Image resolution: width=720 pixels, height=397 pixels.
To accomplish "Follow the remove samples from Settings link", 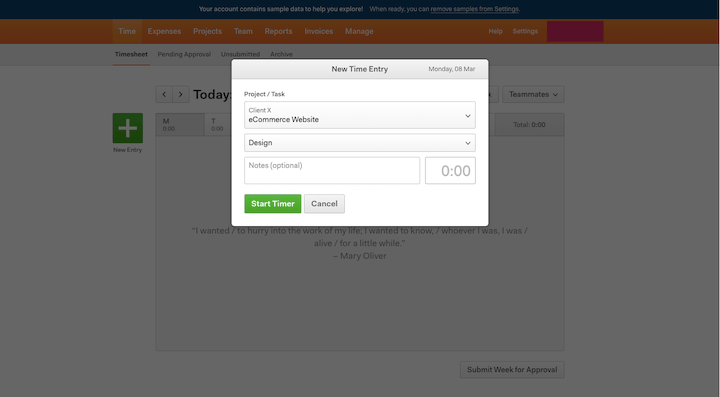I will [475, 9].
